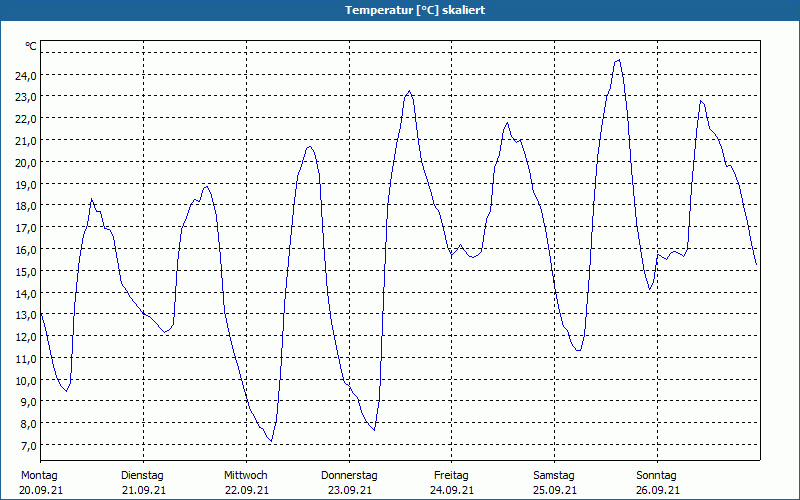Click the Donnerstag curve peak near 23 °C

[x=408, y=91]
